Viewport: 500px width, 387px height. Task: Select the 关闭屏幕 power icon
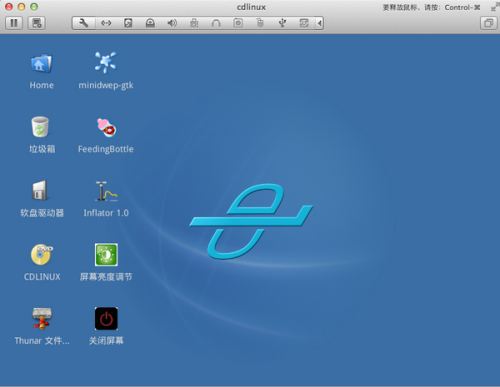click(x=106, y=319)
